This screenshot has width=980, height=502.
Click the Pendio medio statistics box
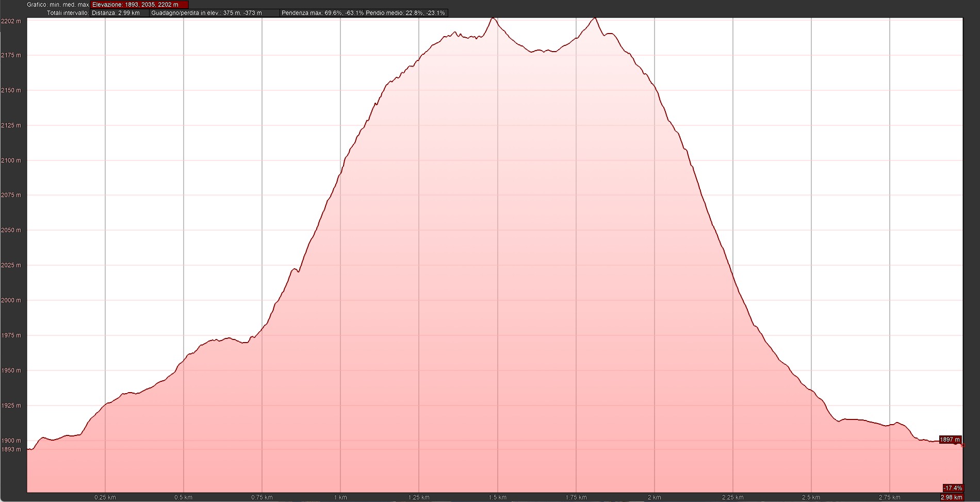pyautogui.click(x=405, y=13)
